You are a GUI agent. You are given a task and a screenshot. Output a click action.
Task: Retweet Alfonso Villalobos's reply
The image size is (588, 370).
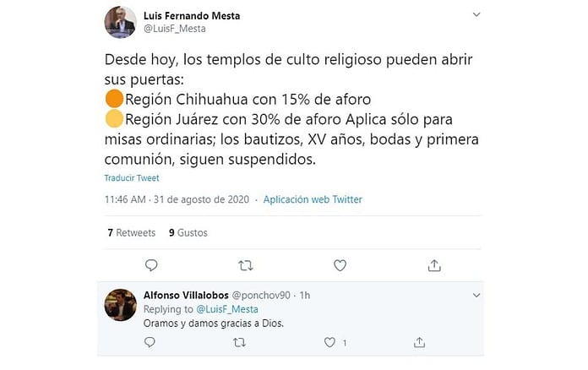pos(239,343)
